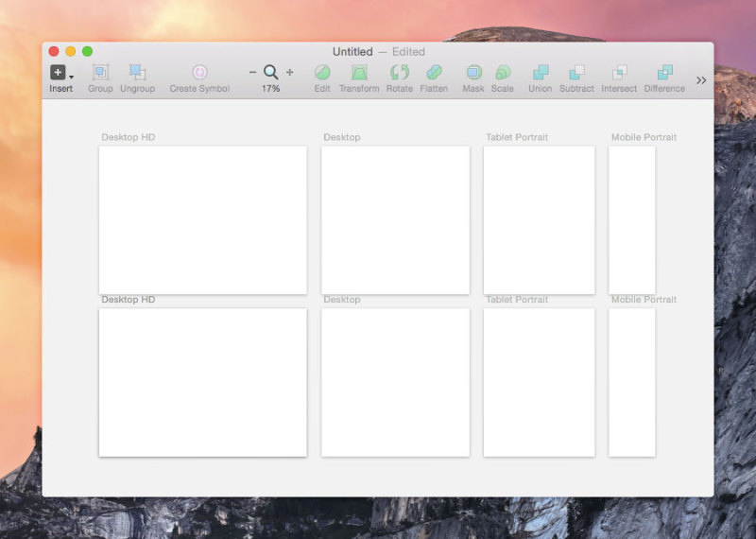The width and height of the screenshot is (756, 539).
Task: Select the Transform tool
Action: (359, 73)
